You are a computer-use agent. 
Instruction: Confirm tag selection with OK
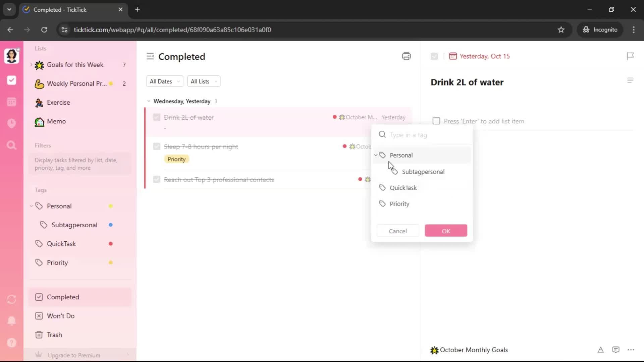click(x=446, y=231)
